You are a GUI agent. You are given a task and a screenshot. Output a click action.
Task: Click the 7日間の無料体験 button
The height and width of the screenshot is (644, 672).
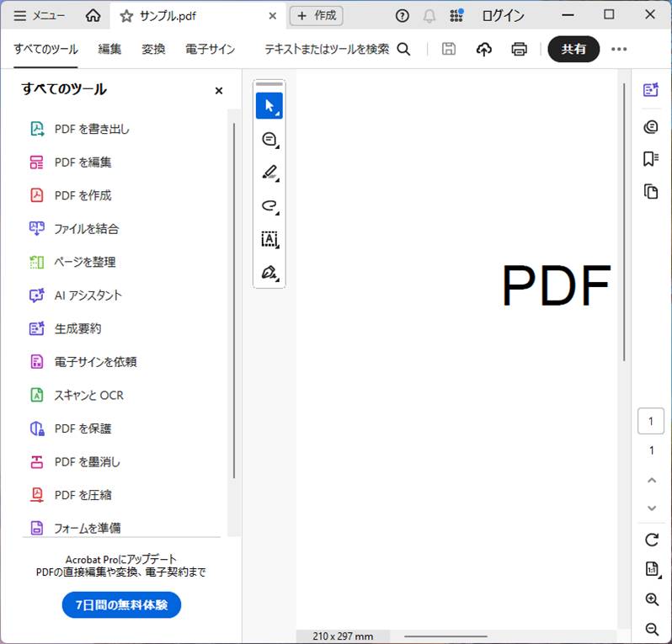coord(122,604)
